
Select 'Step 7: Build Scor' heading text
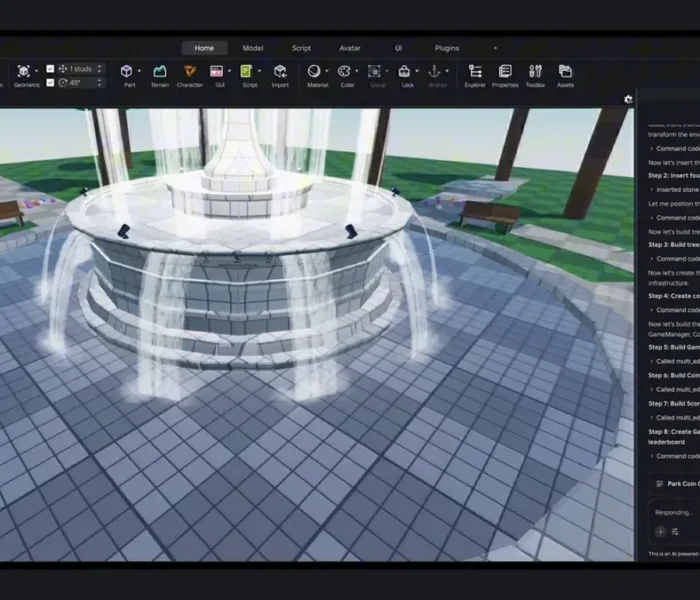click(674, 403)
